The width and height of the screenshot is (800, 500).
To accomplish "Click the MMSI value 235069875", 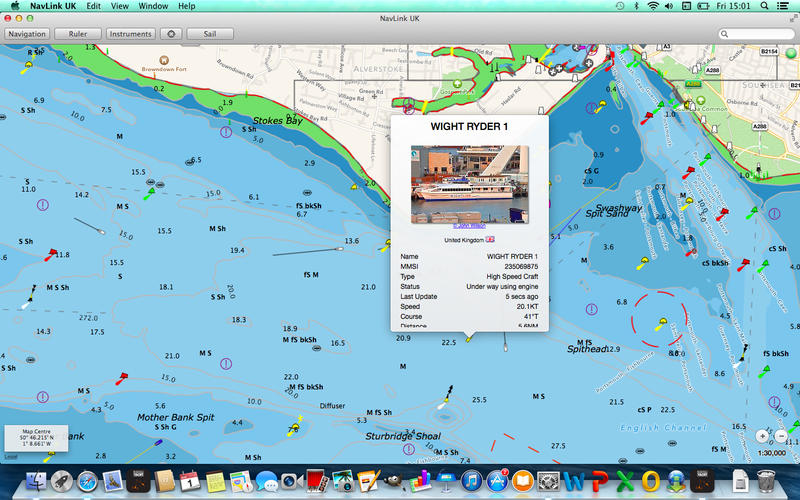I will 520,266.
